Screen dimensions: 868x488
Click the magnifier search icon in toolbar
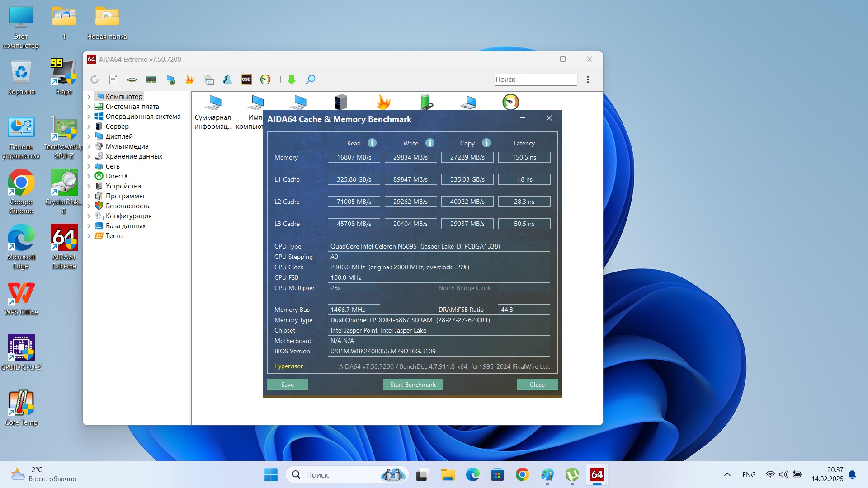311,80
